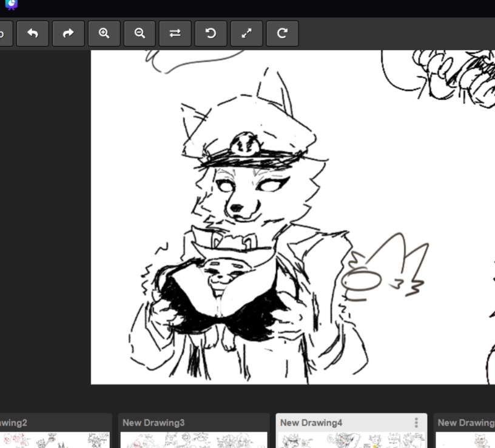Click the New Drawing2 thumbnail preview
This screenshot has height=448, width=495.
pyautogui.click(x=55, y=440)
